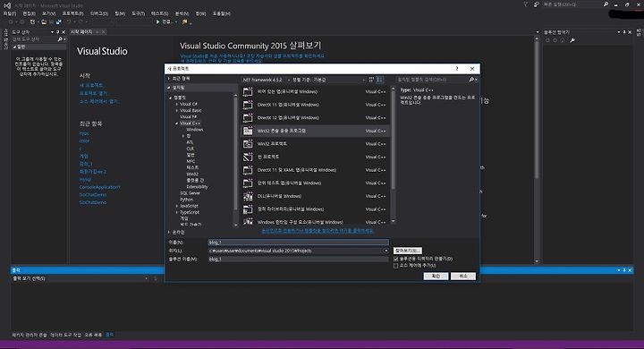644x349 pixels.
Task: Click the confirm OK button in the dialog
Action: click(436, 277)
